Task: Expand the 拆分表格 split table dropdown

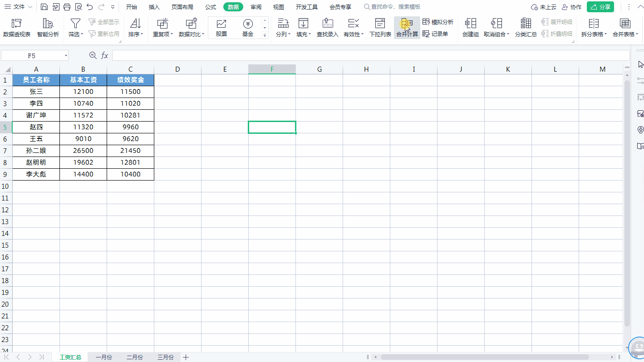Action: click(605, 34)
